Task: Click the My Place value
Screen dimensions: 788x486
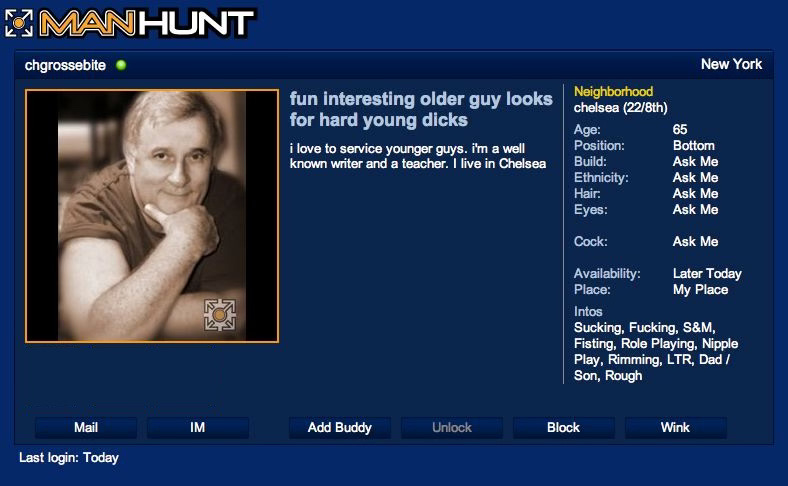Action: 701,289
